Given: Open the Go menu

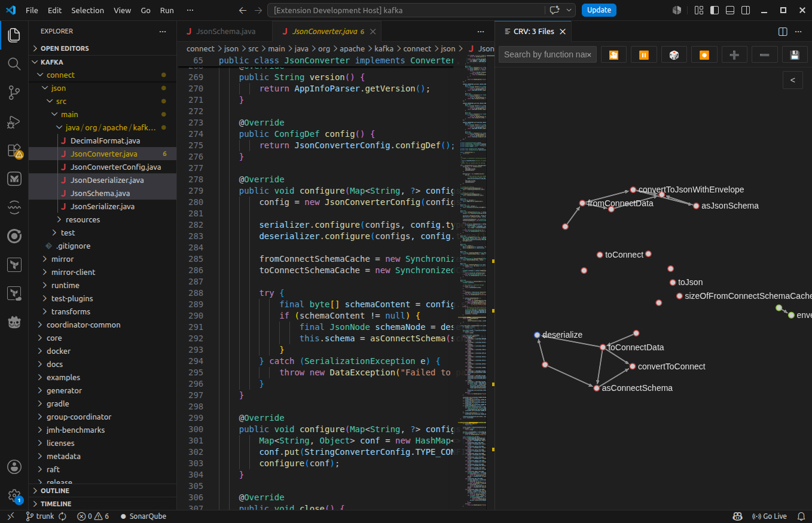Looking at the screenshot, I should point(146,10).
